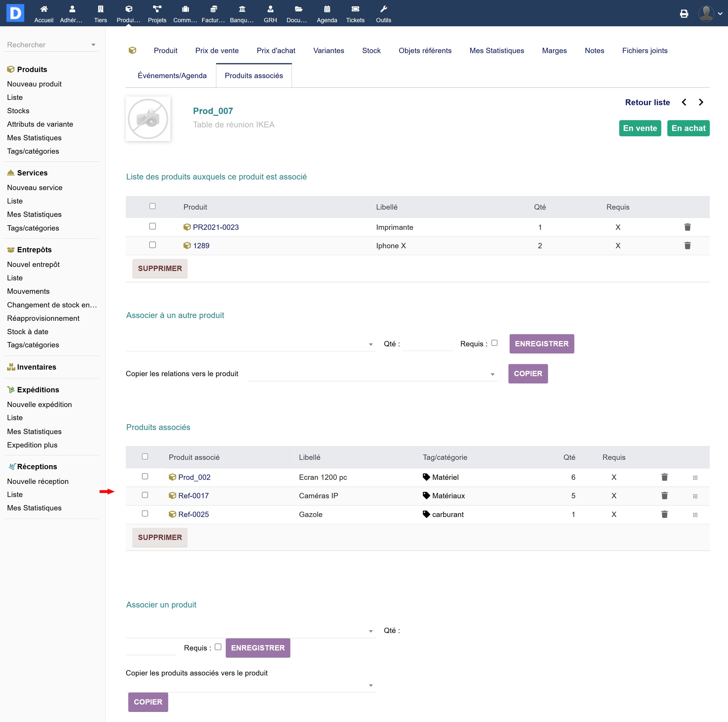Check the Iphone X row checkbox
This screenshot has height=722, width=728.
click(152, 245)
